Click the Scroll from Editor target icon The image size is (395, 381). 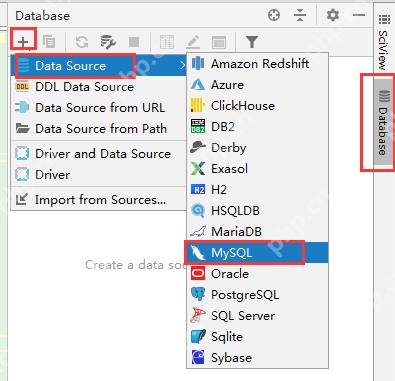point(274,15)
